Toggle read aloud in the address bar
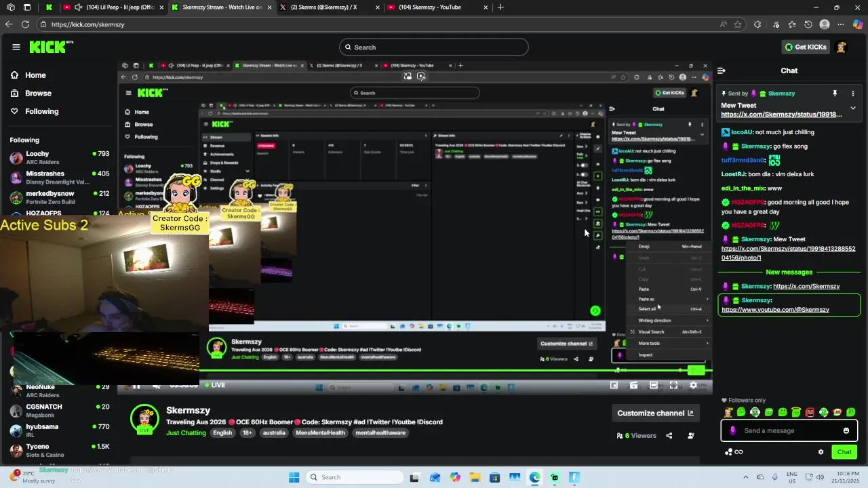Screen dimensions: 868x488 pos(724,24)
